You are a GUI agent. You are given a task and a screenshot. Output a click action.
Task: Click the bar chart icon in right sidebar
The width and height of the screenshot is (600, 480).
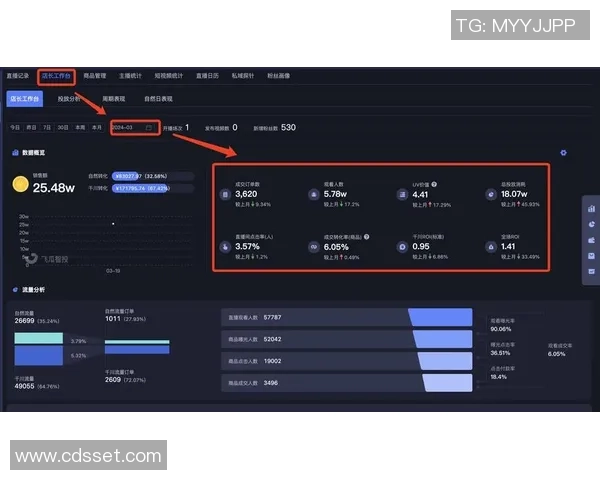591,209
